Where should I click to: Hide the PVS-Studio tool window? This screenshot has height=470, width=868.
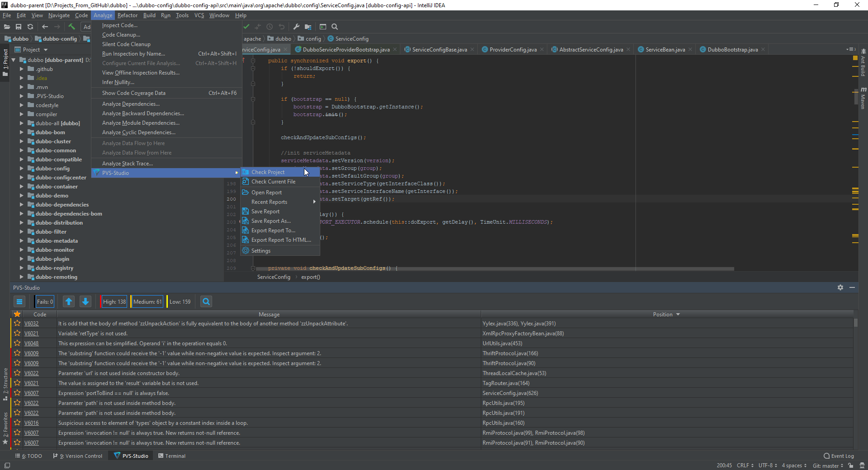852,287
